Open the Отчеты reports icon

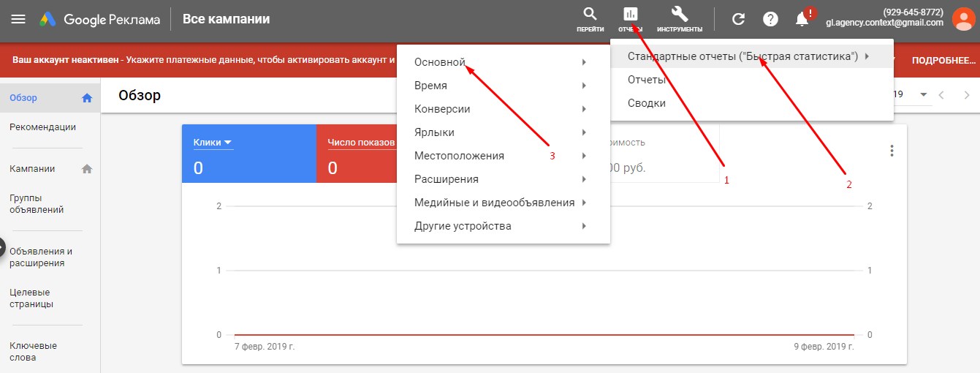pyautogui.click(x=630, y=19)
